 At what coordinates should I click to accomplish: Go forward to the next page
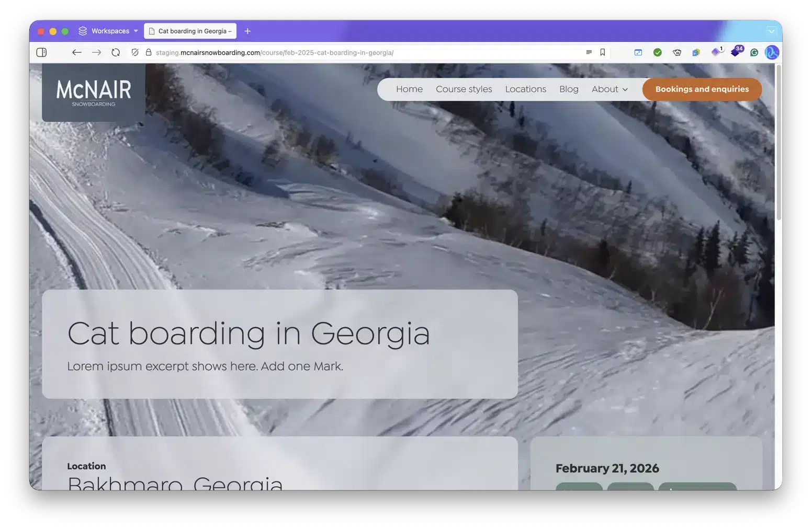(x=96, y=52)
